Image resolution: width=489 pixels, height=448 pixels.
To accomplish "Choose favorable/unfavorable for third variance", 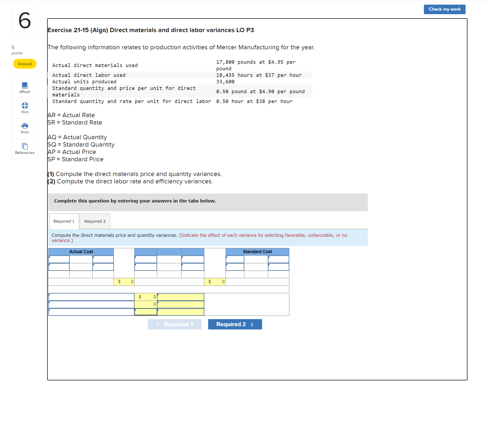I will [x=181, y=312].
